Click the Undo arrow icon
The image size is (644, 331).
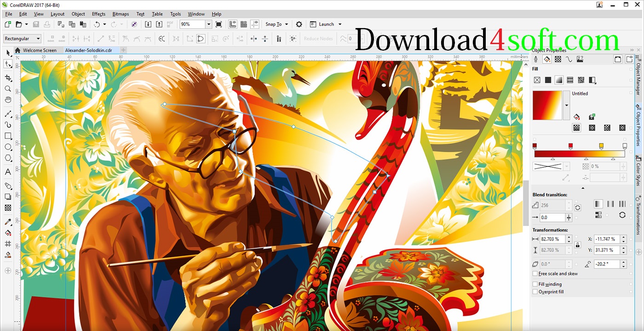point(97,24)
